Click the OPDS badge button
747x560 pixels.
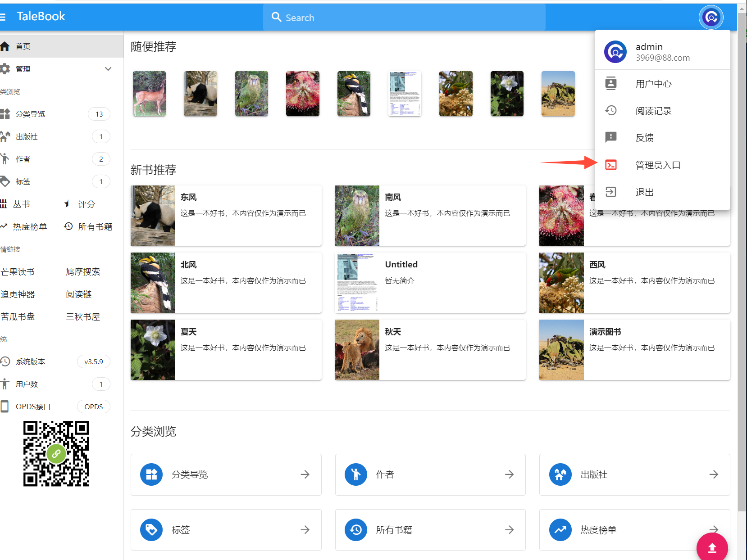(94, 406)
